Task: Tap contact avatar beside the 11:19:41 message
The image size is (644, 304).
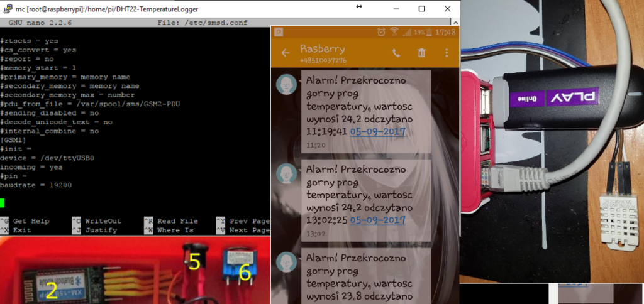Action: 287,84
